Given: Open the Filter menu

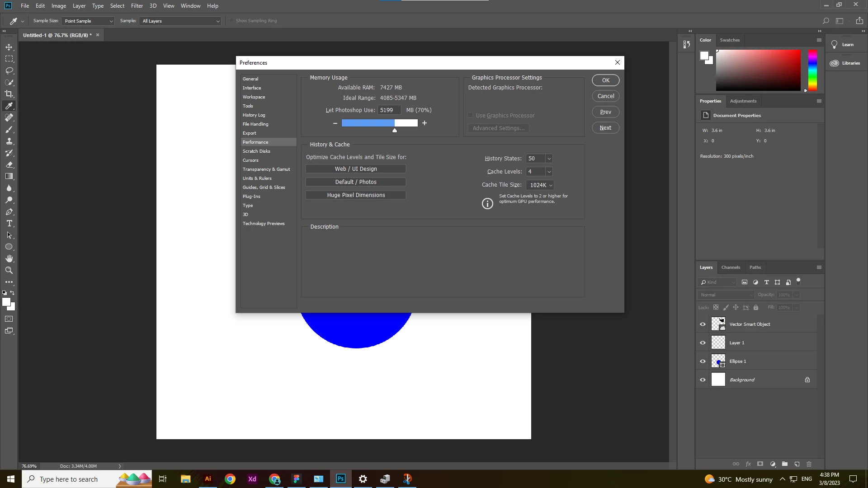Looking at the screenshot, I should click(137, 6).
